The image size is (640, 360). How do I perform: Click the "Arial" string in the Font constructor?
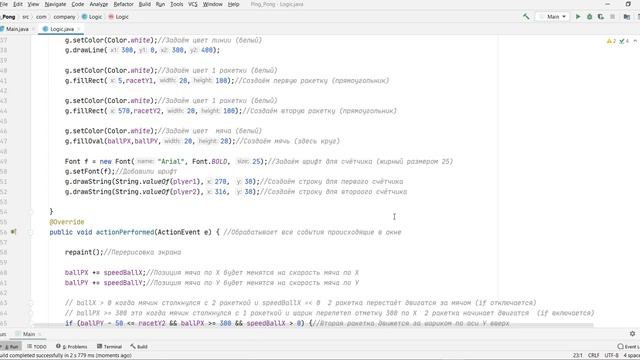pos(171,161)
